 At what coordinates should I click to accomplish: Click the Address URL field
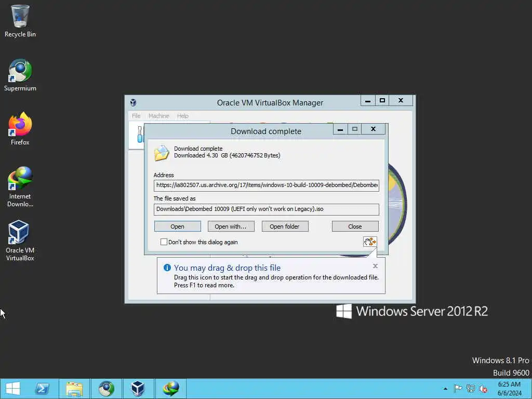pyautogui.click(x=267, y=185)
